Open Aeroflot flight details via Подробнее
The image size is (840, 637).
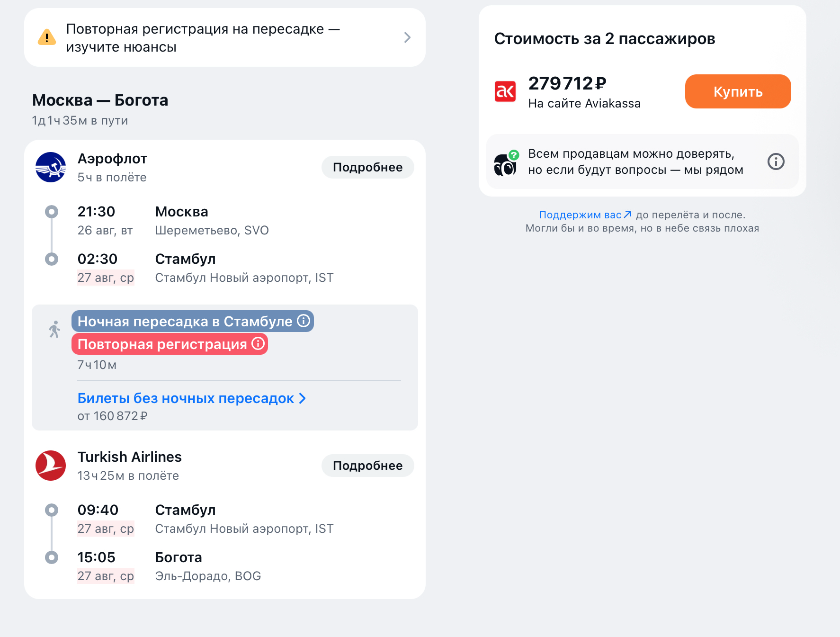(x=367, y=167)
